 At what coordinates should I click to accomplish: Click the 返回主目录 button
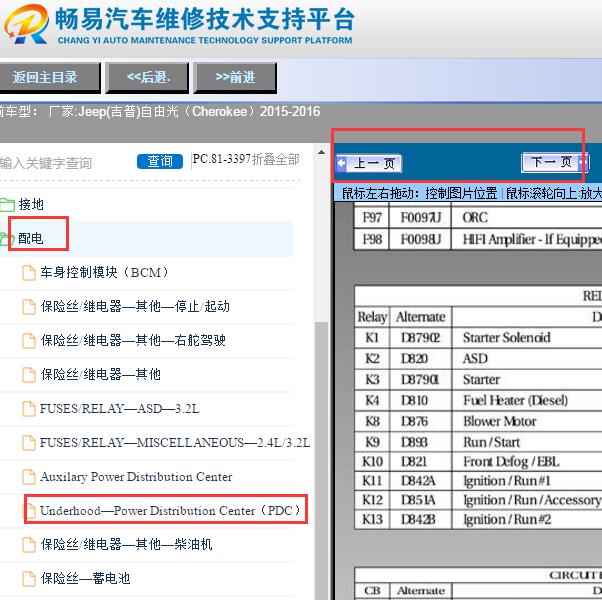pos(48,78)
